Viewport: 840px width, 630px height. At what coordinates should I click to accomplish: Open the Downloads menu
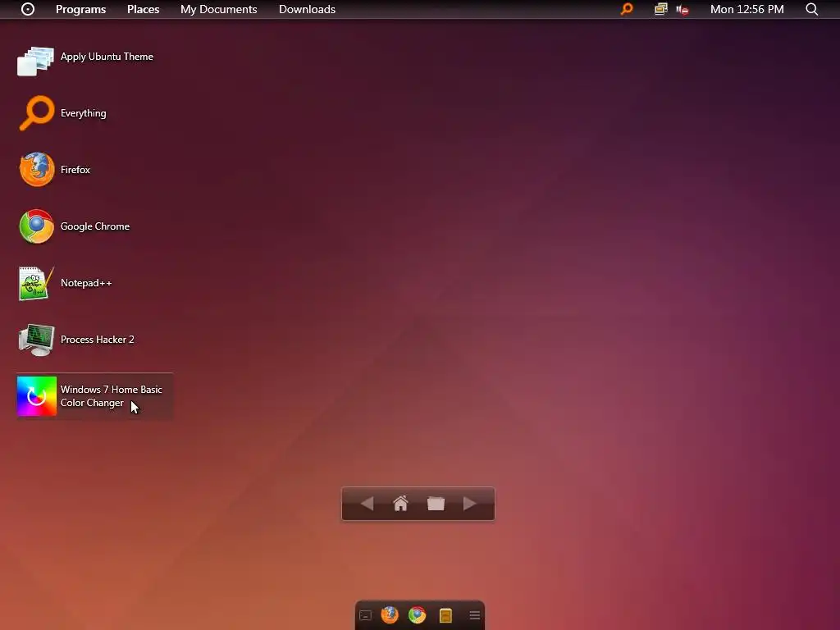pyautogui.click(x=307, y=9)
